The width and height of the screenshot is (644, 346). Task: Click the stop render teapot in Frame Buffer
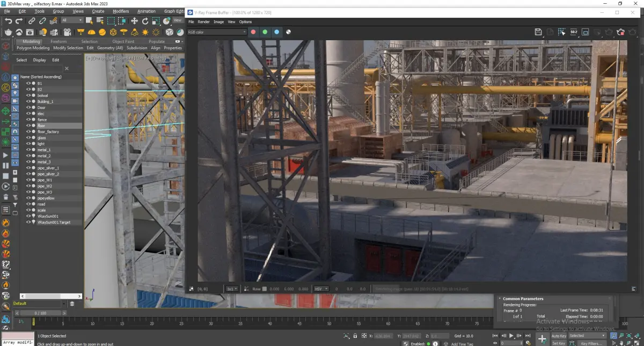pyautogui.click(x=621, y=32)
